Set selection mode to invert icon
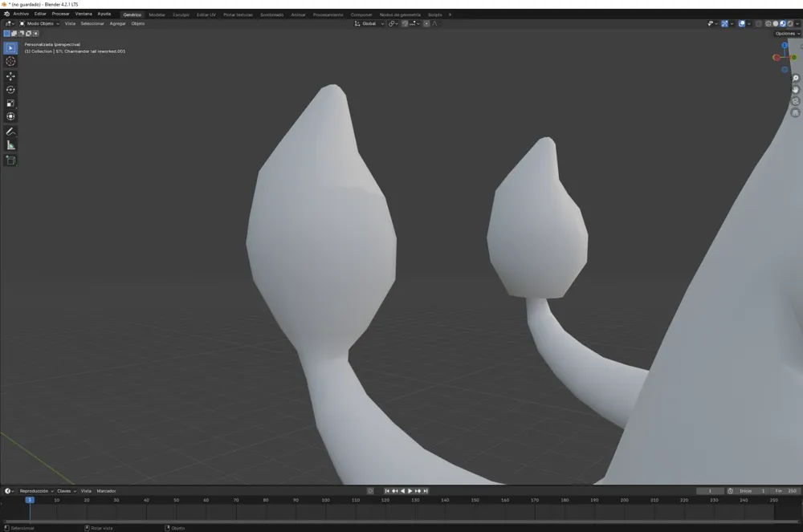The height and width of the screenshot is (532, 803). (28, 33)
